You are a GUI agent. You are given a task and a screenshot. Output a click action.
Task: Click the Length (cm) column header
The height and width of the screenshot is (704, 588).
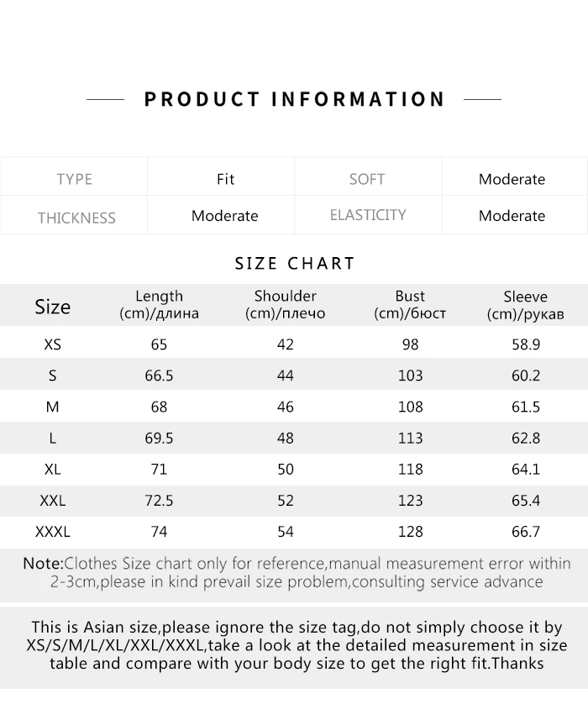[x=159, y=305]
